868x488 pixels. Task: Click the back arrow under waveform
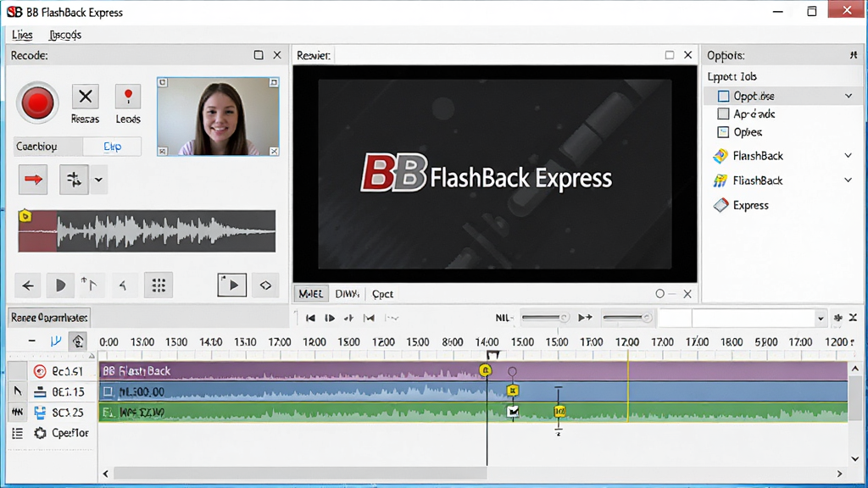(x=28, y=286)
